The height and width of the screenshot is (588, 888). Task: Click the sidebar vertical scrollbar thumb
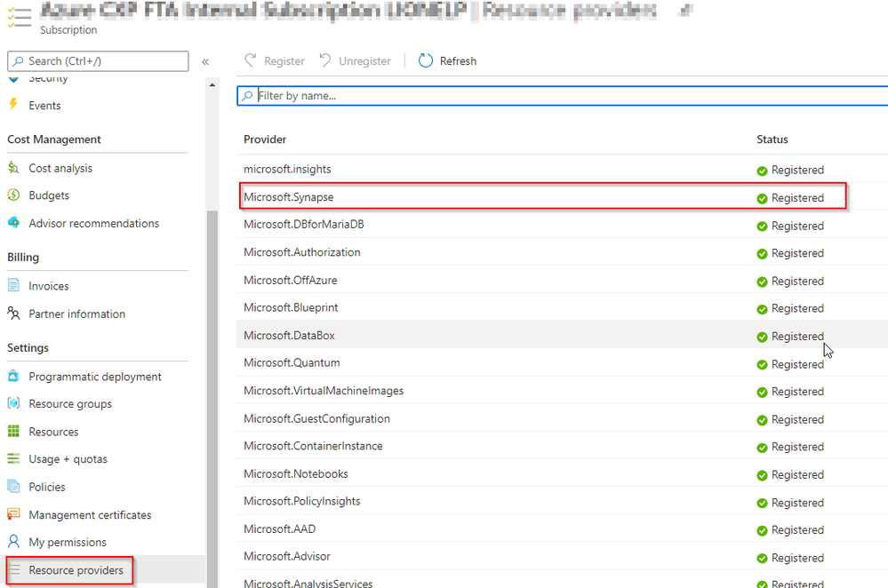(x=212, y=399)
